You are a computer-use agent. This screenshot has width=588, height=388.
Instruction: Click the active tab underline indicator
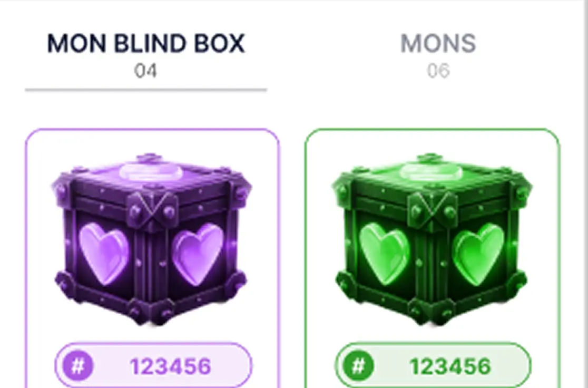click(x=146, y=90)
